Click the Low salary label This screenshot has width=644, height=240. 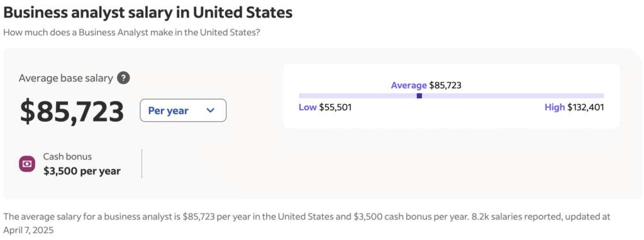click(x=308, y=108)
